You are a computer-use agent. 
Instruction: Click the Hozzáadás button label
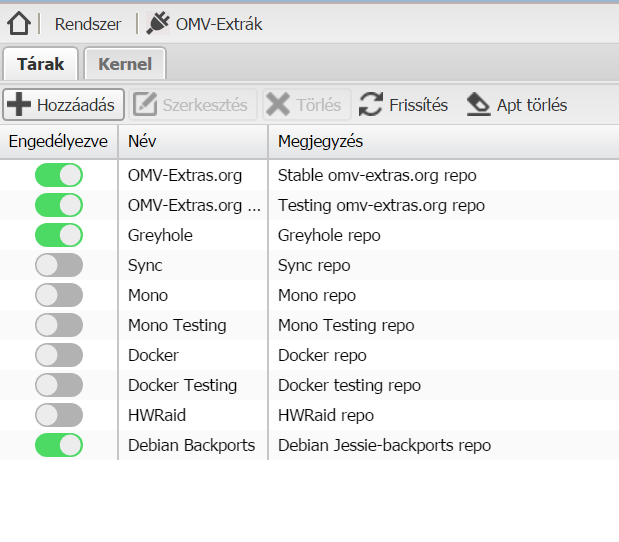(x=76, y=105)
